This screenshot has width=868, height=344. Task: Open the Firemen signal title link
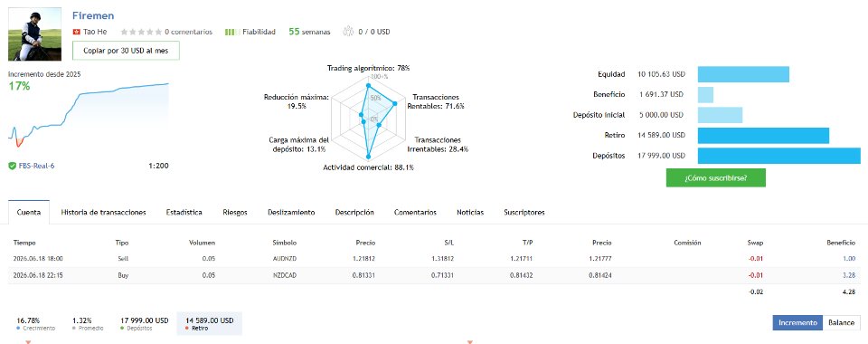tap(93, 15)
